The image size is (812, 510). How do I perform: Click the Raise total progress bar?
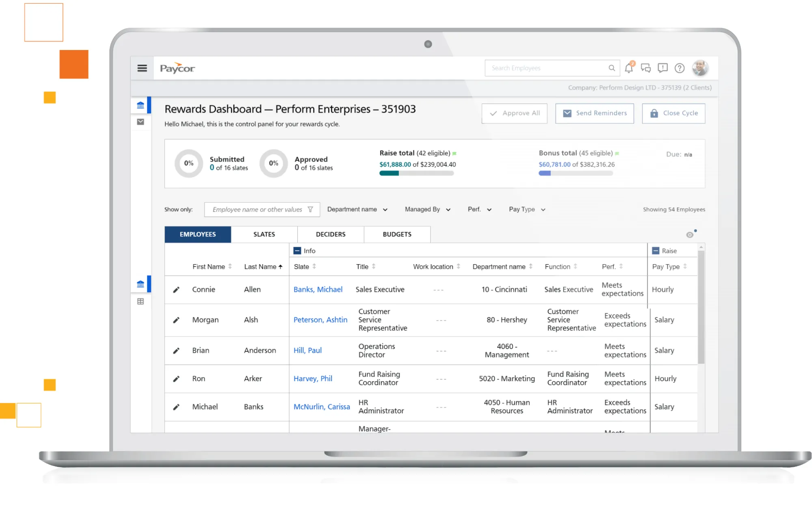click(416, 174)
